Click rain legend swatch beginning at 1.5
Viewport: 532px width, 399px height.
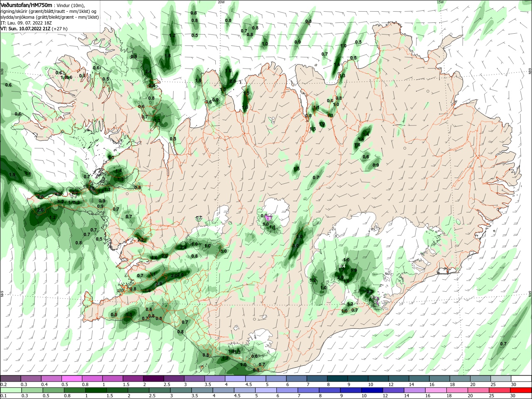(x=117, y=390)
